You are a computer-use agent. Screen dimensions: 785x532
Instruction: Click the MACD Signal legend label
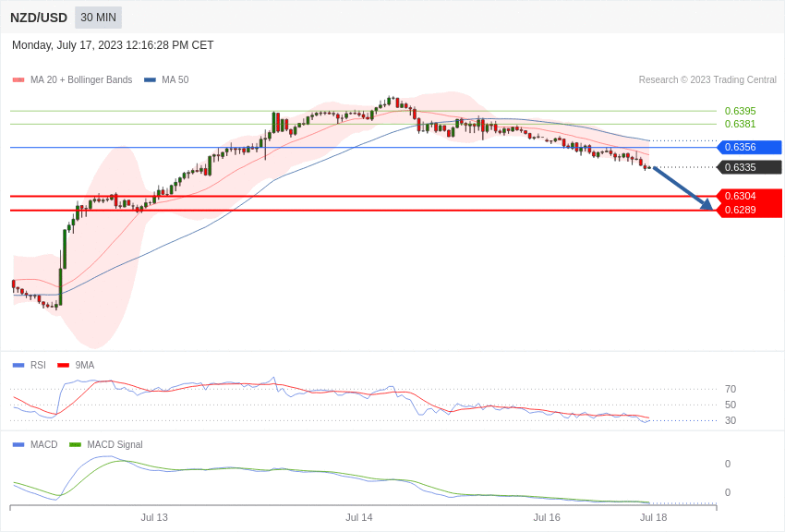point(115,444)
